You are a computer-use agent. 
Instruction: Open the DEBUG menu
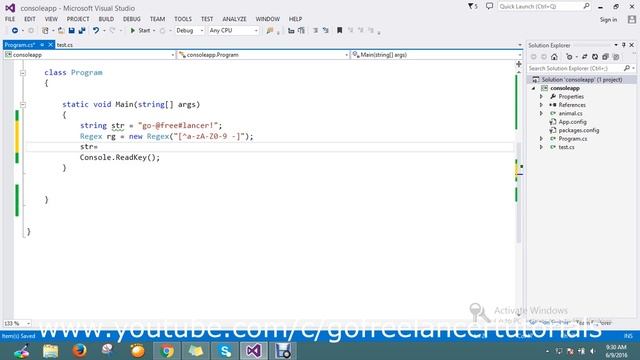click(x=132, y=19)
